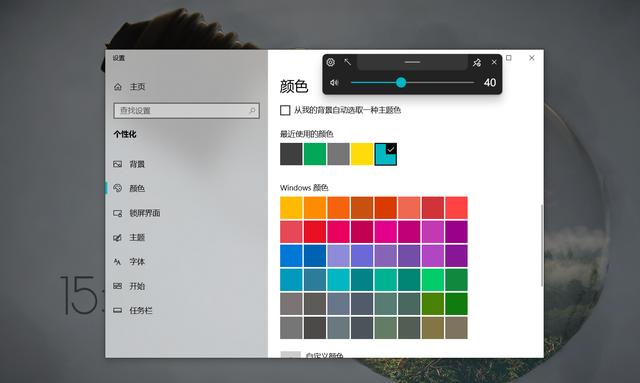Click the diagonal arrow icon in volume popup

pyautogui.click(x=347, y=62)
